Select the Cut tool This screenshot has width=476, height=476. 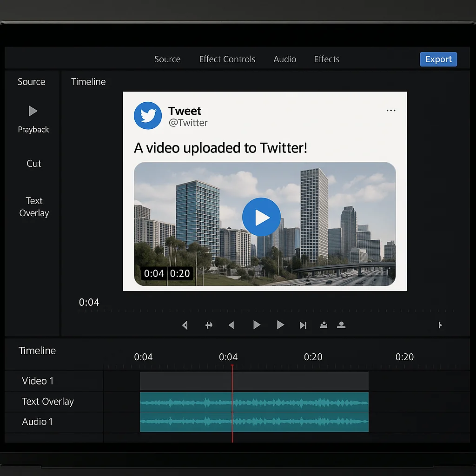point(33,163)
